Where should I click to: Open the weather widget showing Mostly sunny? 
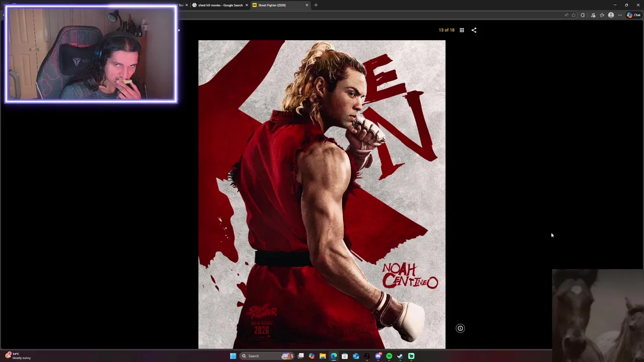tap(18, 355)
